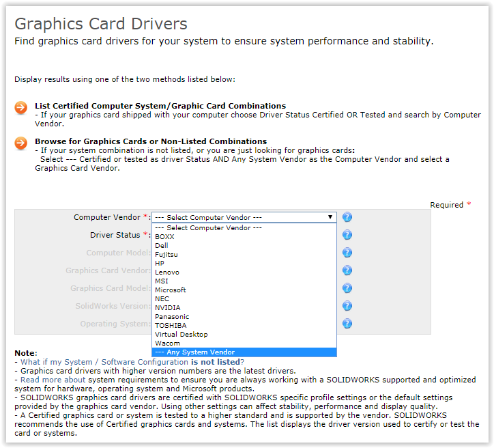Select Dell from the vendor list
Viewport: 494px width, 448px height.
(x=244, y=245)
